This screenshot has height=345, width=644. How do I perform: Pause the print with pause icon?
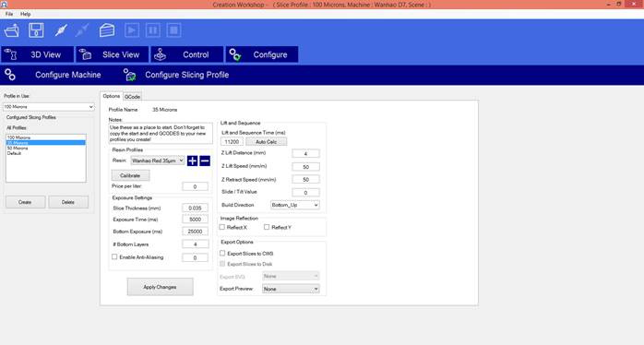(153, 30)
